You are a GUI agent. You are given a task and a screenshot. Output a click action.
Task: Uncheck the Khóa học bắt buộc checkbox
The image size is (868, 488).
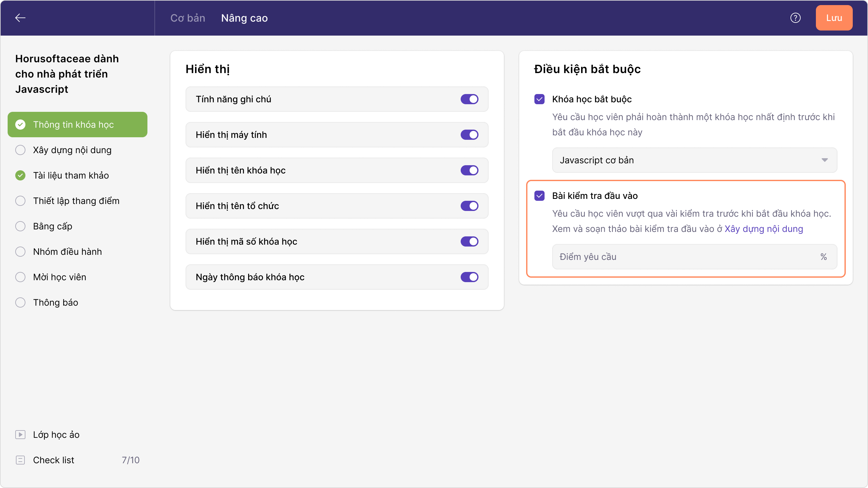click(539, 99)
